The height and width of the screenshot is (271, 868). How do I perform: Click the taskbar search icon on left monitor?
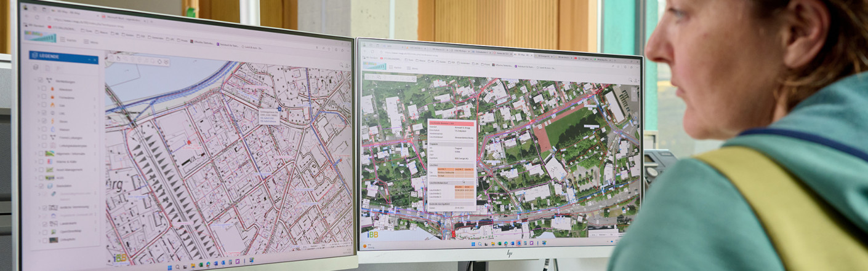pyautogui.click(x=178, y=267)
